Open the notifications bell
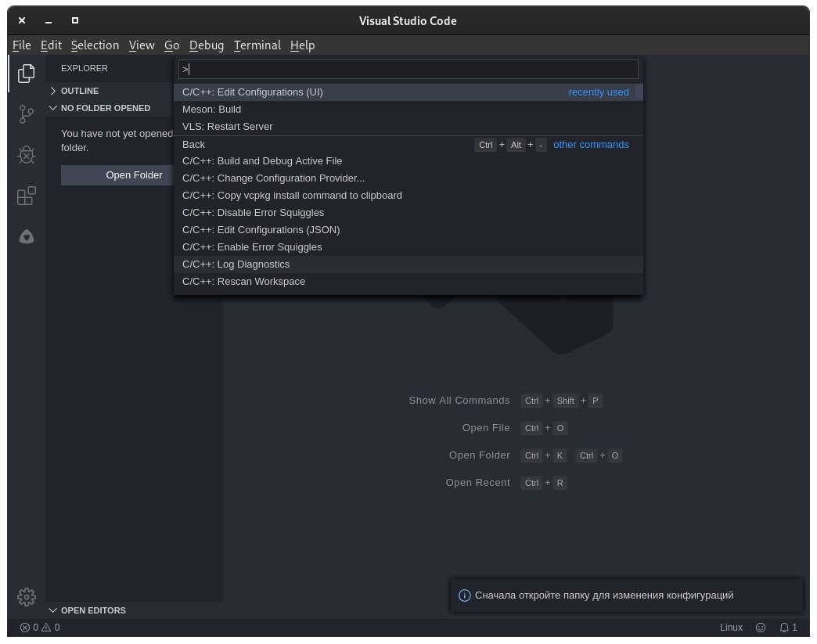The image size is (817, 644). [788, 628]
